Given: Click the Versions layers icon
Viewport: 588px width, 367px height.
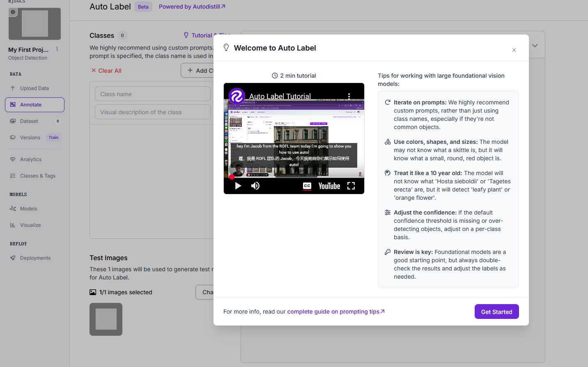Looking at the screenshot, I should coord(13,138).
